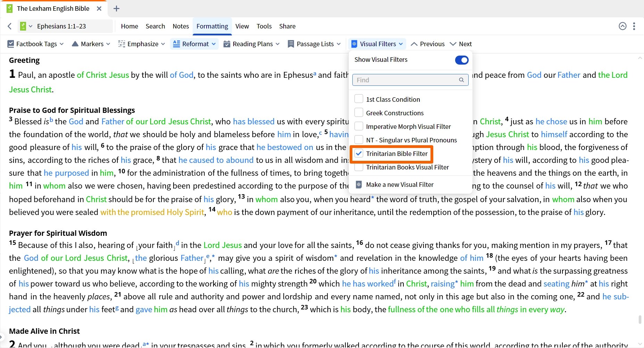Enable Trinitarian Books Visual Filter checkbox
The image size is (644, 348).
click(x=359, y=167)
